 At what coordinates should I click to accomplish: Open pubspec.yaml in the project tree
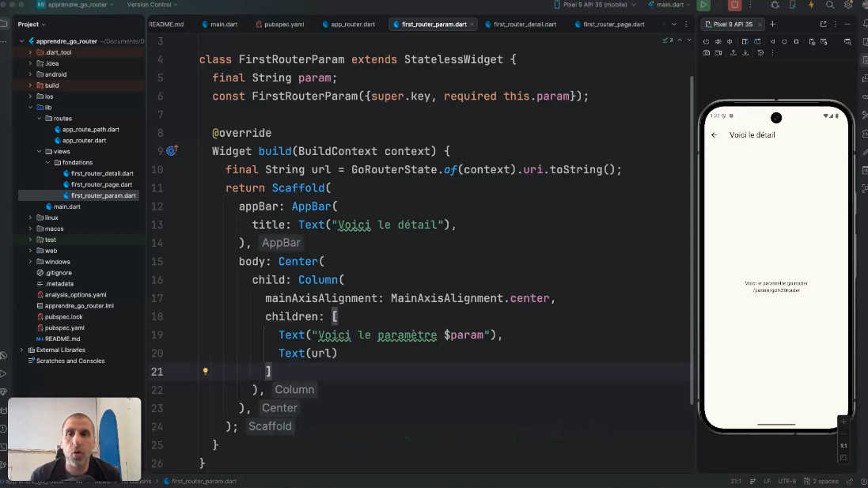[64, 327]
